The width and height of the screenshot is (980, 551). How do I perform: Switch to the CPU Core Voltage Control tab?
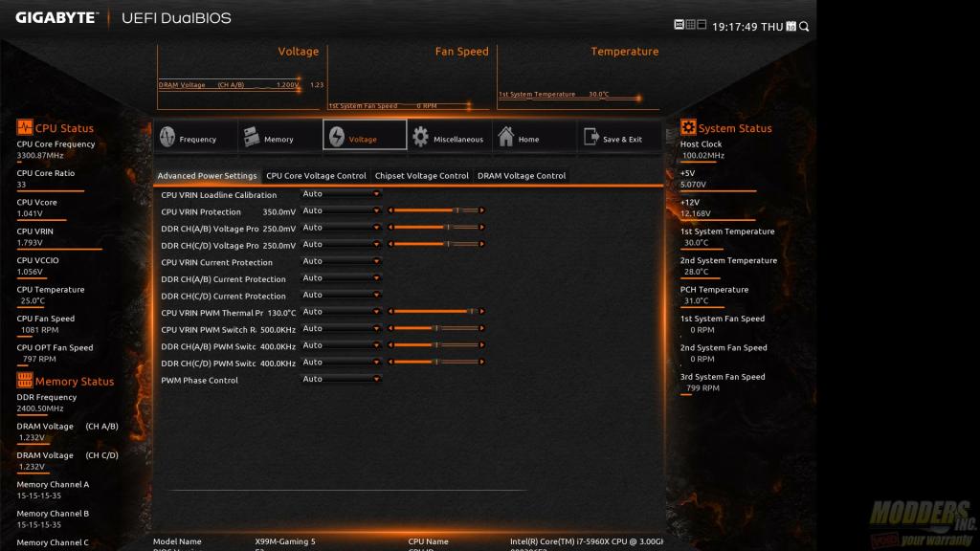pyautogui.click(x=316, y=176)
